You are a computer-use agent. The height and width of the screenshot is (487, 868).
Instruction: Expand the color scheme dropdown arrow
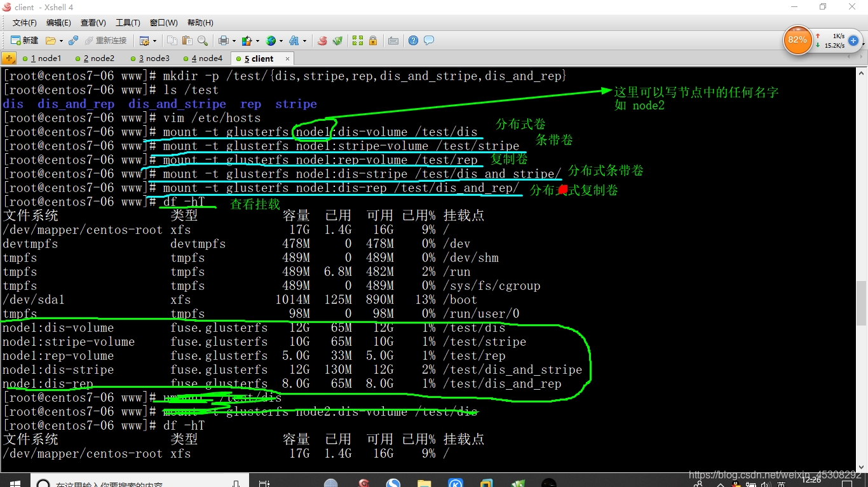point(257,41)
